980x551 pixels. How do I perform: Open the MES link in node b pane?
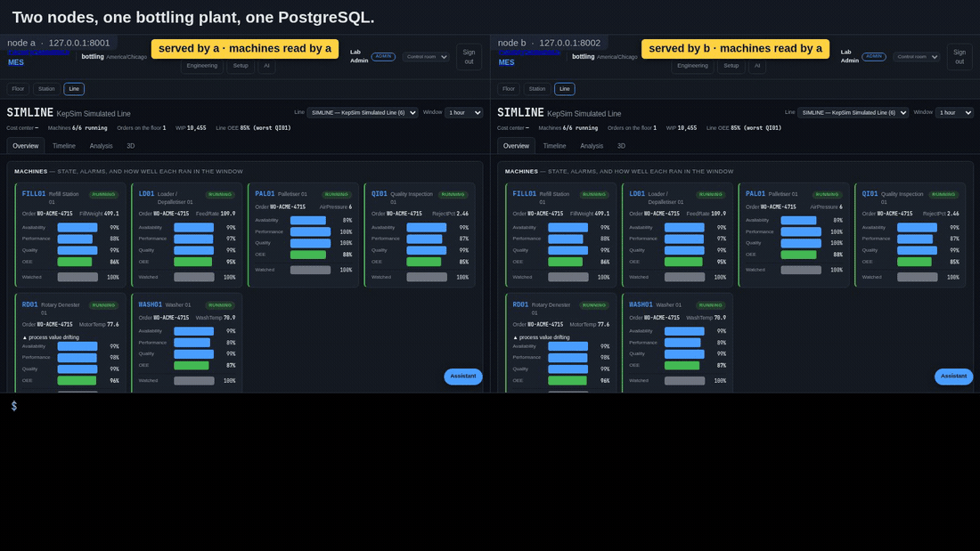coord(506,62)
